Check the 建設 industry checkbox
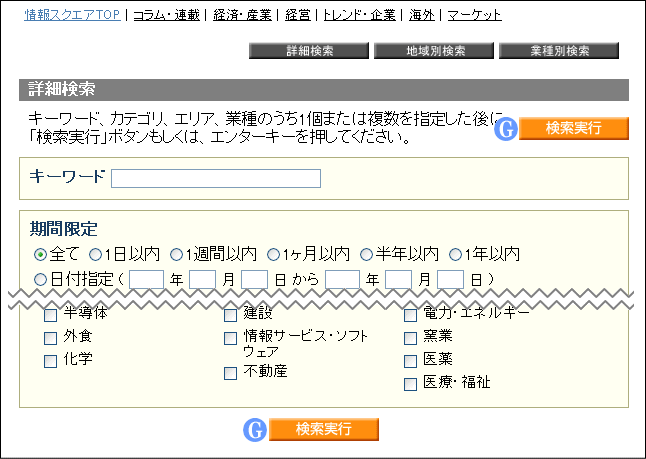 click(230, 316)
